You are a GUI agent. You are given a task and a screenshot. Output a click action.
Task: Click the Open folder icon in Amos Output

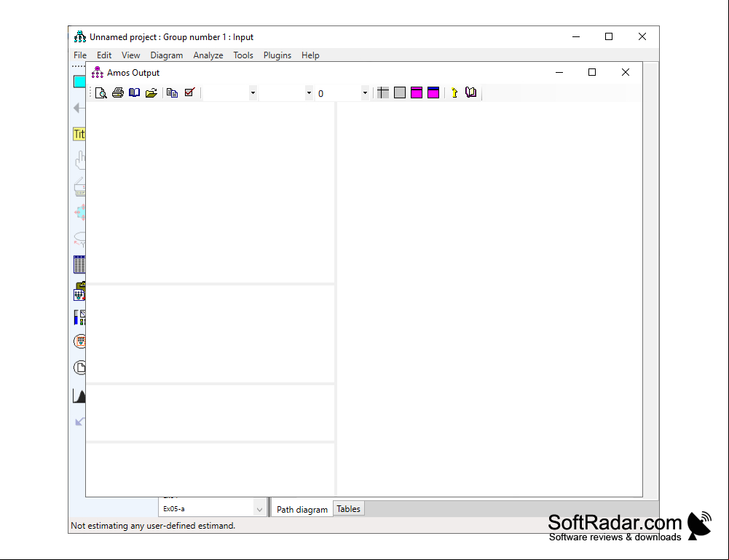coord(151,93)
